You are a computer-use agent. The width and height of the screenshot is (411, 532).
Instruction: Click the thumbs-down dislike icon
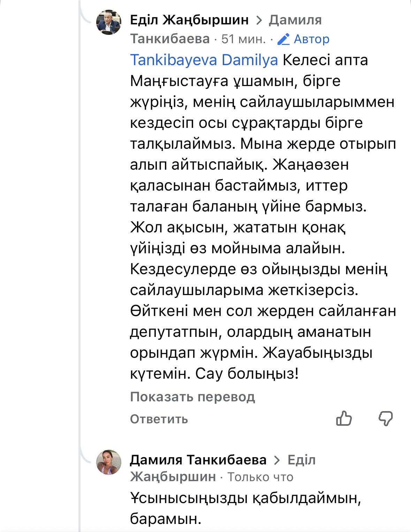click(x=386, y=418)
